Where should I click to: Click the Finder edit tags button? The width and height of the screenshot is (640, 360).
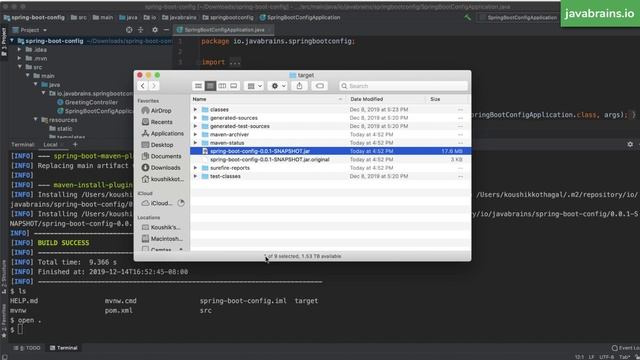[x=320, y=86]
